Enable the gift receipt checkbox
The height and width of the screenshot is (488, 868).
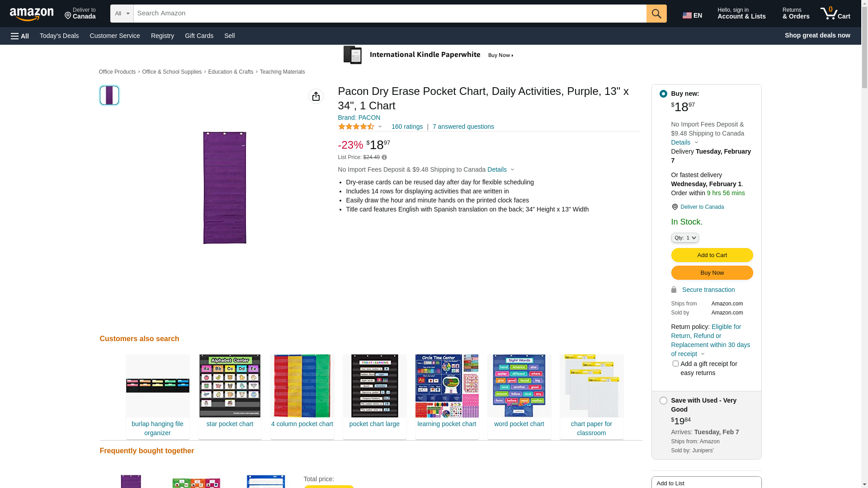tap(675, 364)
